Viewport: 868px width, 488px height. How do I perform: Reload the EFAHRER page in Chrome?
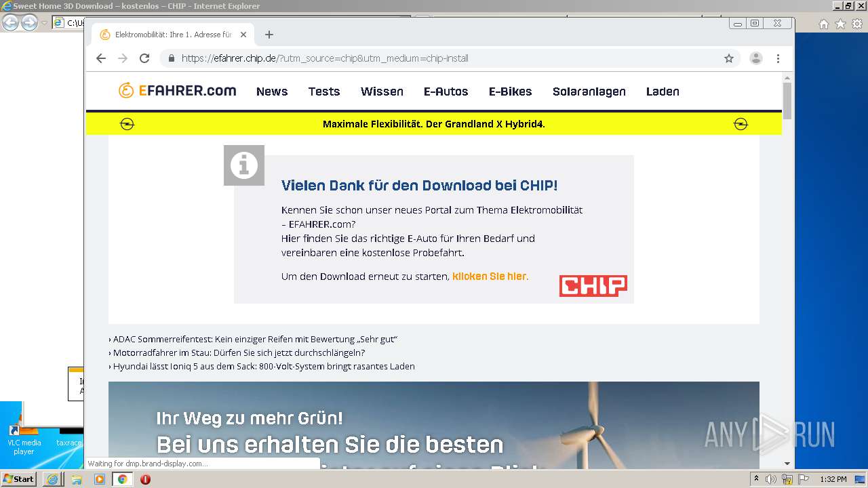tap(144, 58)
